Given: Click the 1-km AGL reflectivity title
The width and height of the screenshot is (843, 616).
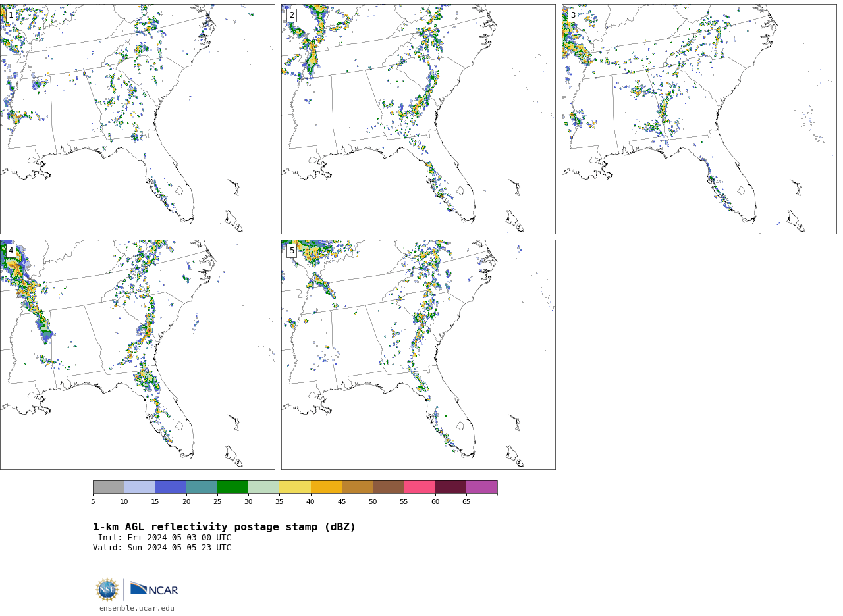Looking at the screenshot, I should click(224, 527).
